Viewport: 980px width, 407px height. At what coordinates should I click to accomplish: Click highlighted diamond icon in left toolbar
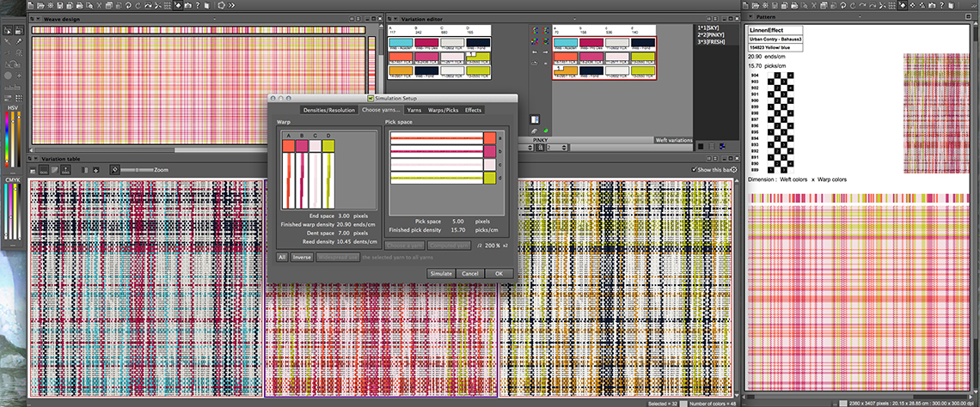[177, 5]
